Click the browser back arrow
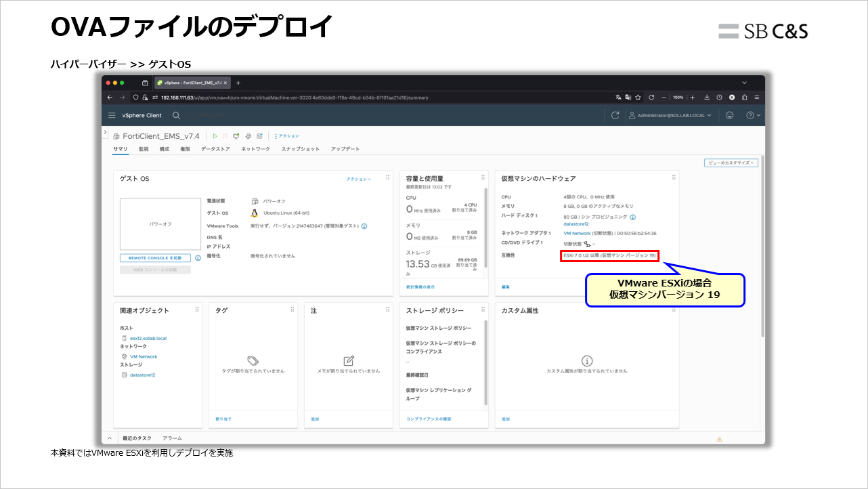 click(110, 97)
